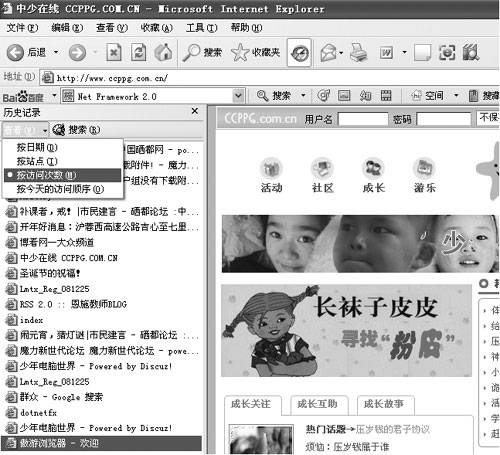Open Forward button dropdown arrow
The width and height of the screenshot is (500, 455).
point(95,52)
